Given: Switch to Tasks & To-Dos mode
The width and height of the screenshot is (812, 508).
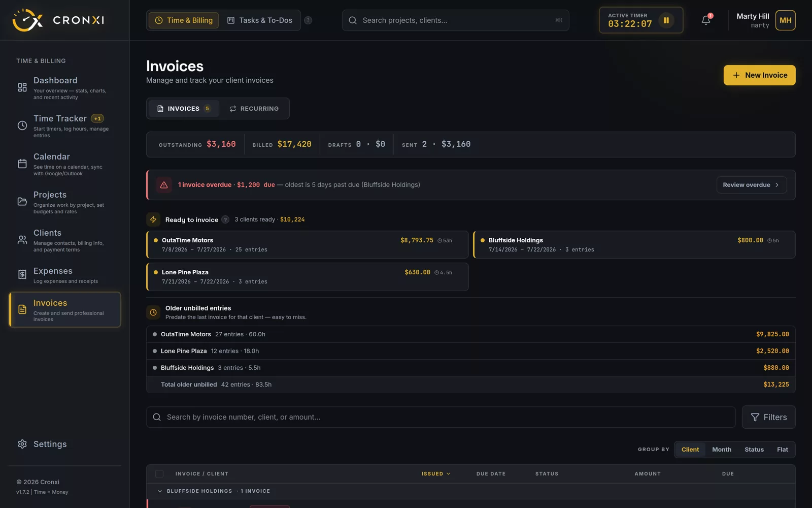Looking at the screenshot, I should pyautogui.click(x=259, y=20).
